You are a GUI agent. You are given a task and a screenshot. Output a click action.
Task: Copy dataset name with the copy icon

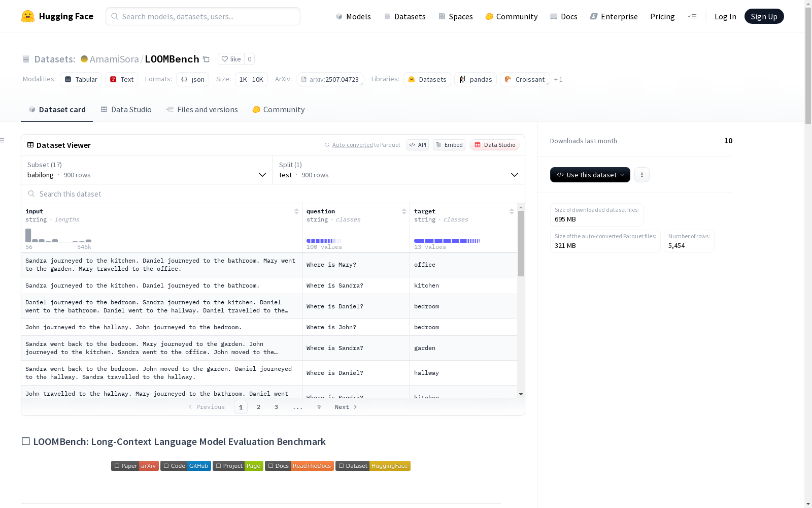pyautogui.click(x=206, y=59)
